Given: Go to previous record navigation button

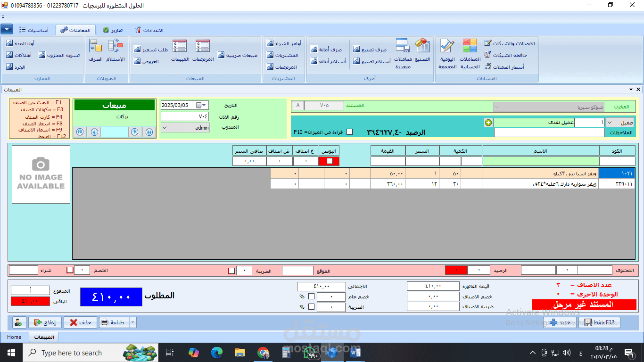Looking at the screenshot, I should point(94,132).
